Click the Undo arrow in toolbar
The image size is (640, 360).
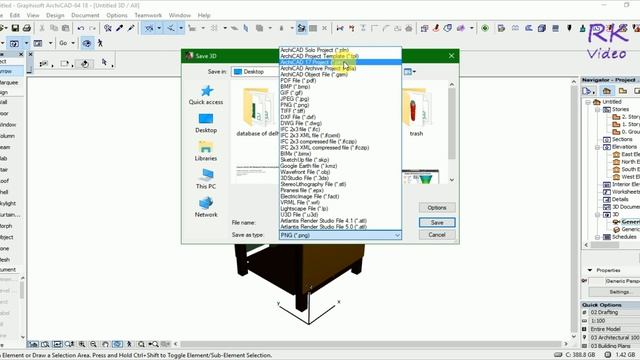[81, 28]
